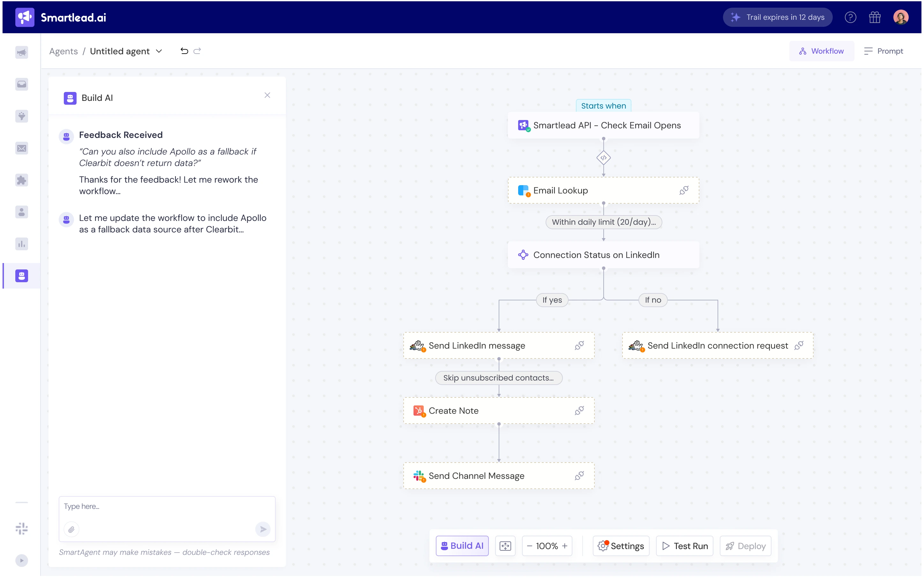This screenshot has width=924, height=581.
Task: Expand the Untitled agent name dropdown
Action: pyautogui.click(x=159, y=51)
